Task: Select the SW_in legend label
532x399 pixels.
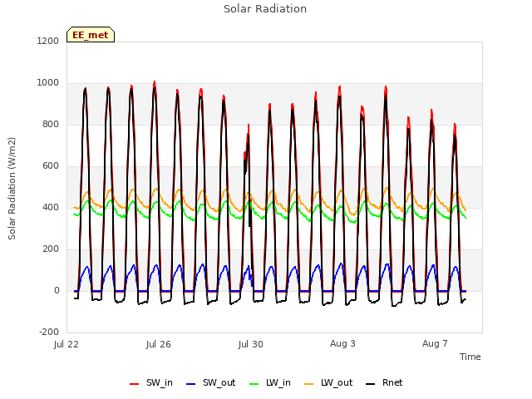Action: click(x=160, y=383)
